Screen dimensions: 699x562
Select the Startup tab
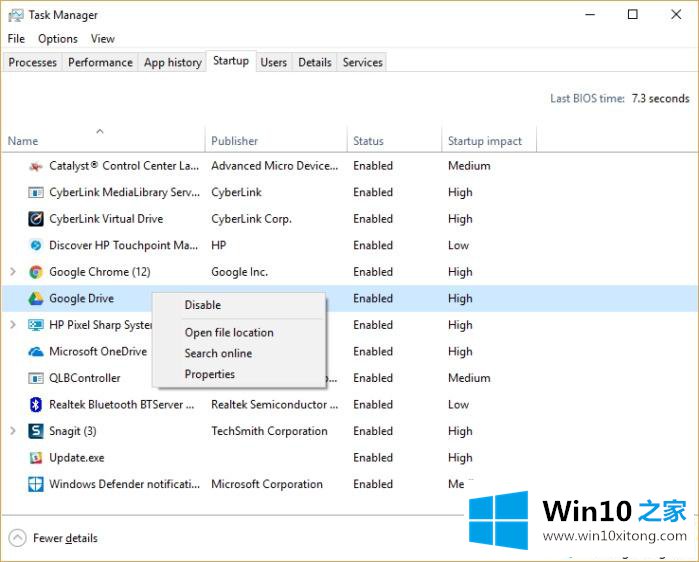231,61
